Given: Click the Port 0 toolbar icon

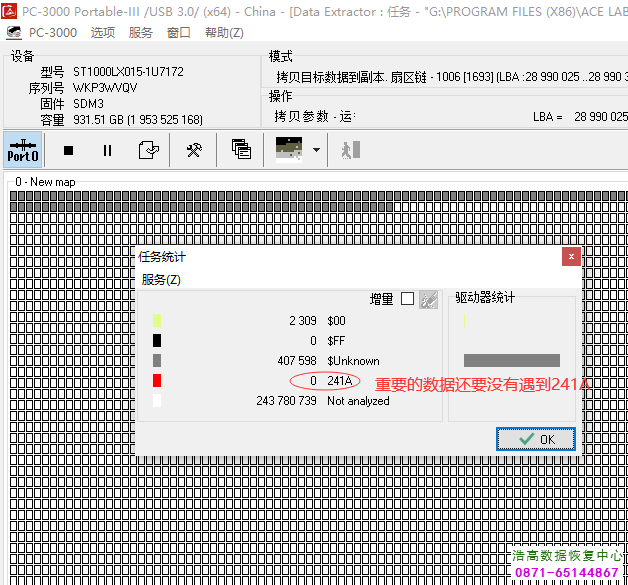Looking at the screenshot, I should click(x=22, y=150).
